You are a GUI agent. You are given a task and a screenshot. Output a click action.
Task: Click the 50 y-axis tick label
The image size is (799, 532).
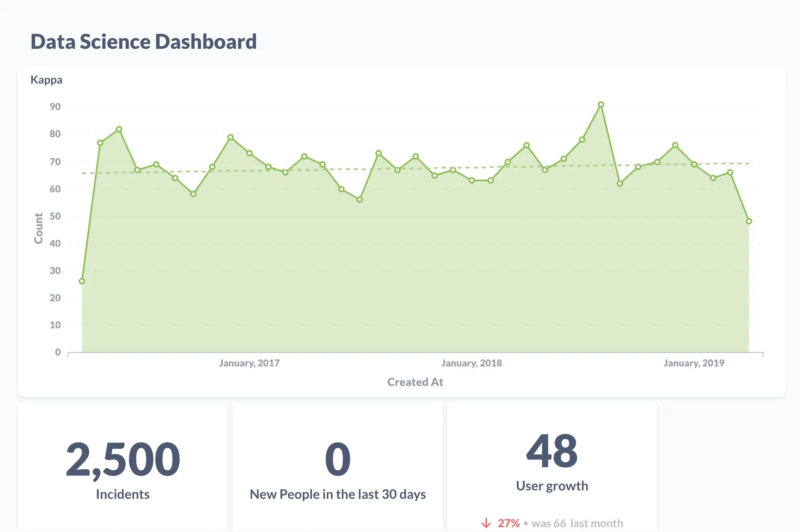(55, 216)
